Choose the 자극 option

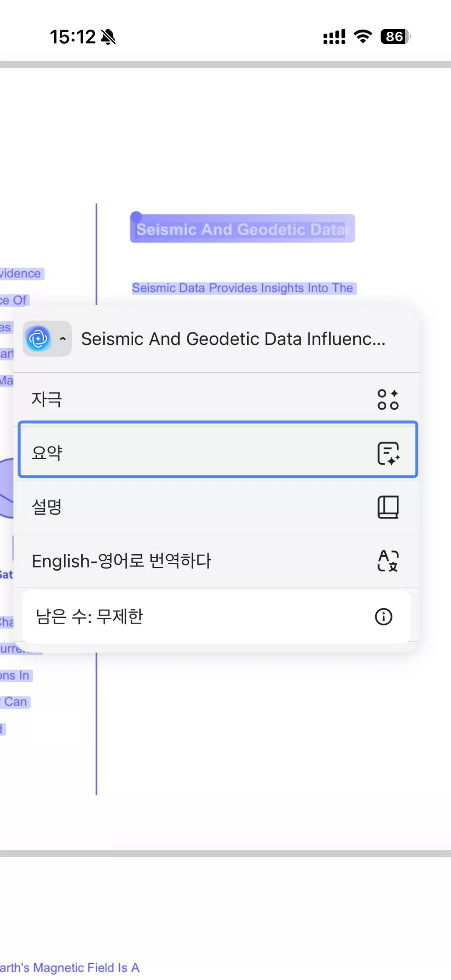pyautogui.click(x=167, y=399)
